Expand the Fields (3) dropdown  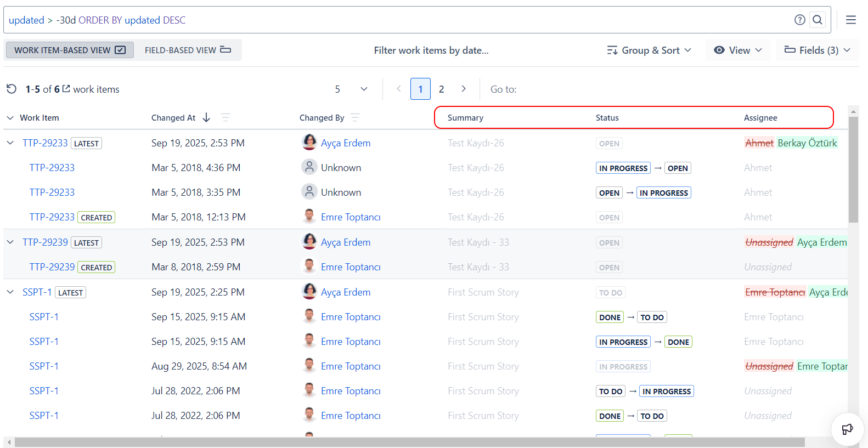pyautogui.click(x=817, y=50)
